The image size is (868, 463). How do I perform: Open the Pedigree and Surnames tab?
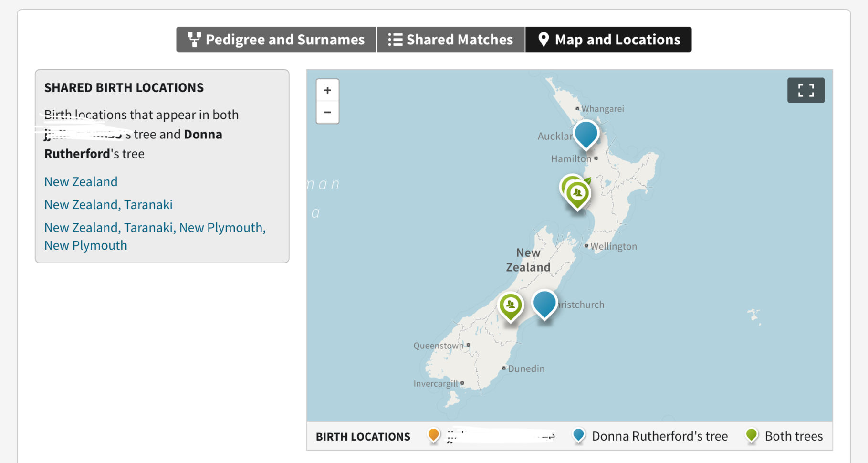[x=276, y=39]
